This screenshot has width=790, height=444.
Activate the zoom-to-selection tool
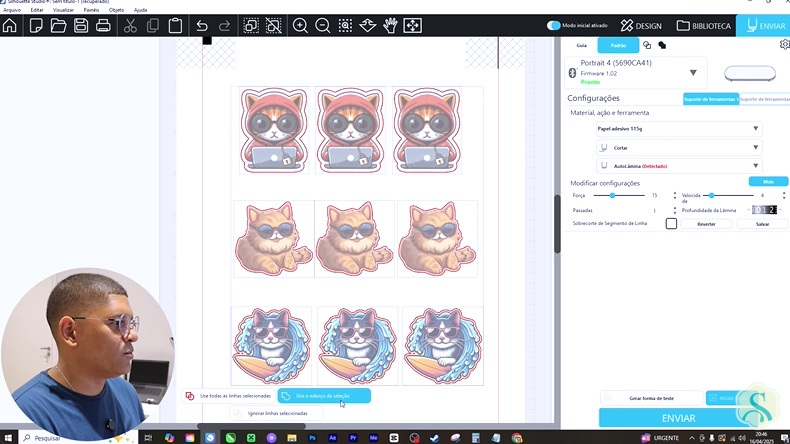tap(345, 25)
